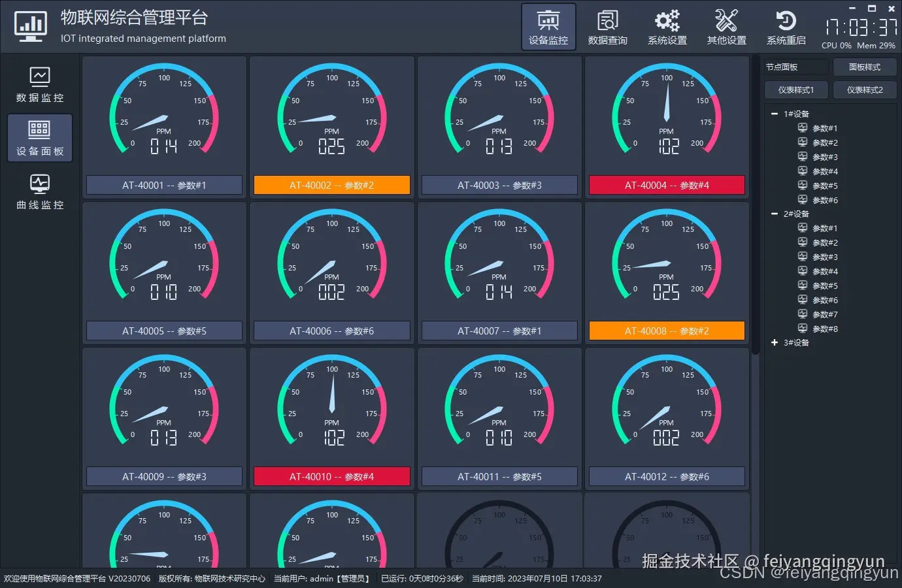Click the 当前用户: admin status entry
Screen dimensions: 902x588
click(x=323, y=579)
